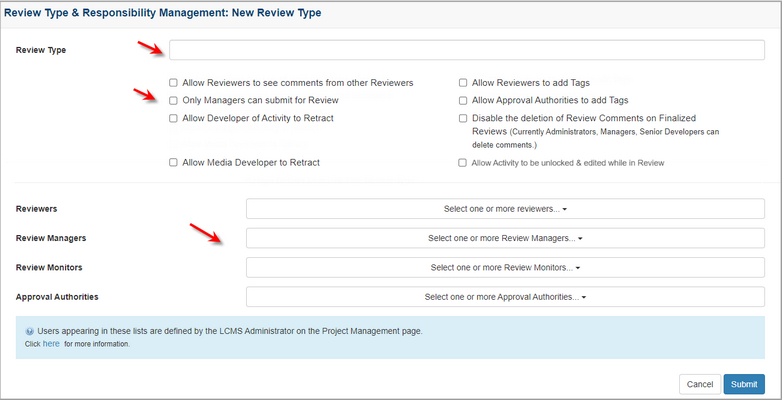
Task: Open the Reviewers selection dropdown
Action: click(505, 209)
